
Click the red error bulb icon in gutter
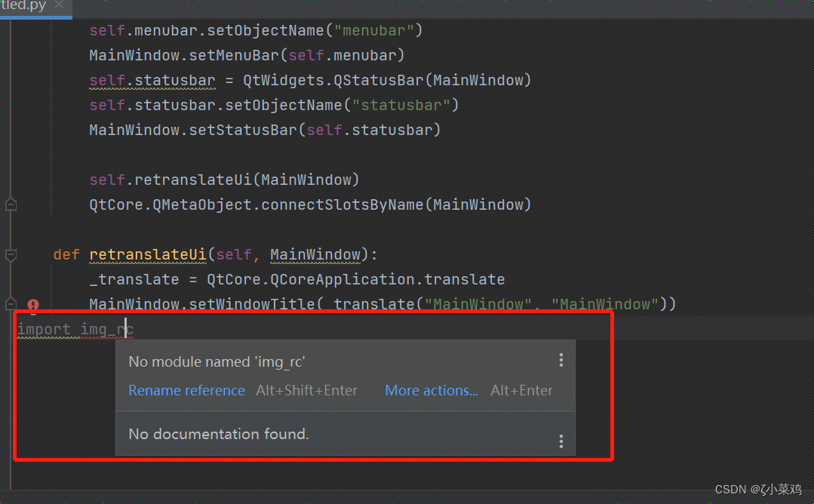point(33,306)
